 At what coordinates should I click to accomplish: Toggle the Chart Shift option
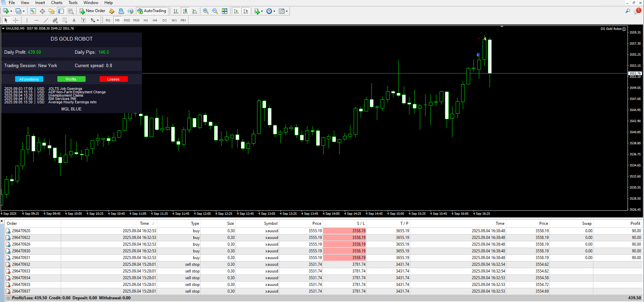point(246,11)
